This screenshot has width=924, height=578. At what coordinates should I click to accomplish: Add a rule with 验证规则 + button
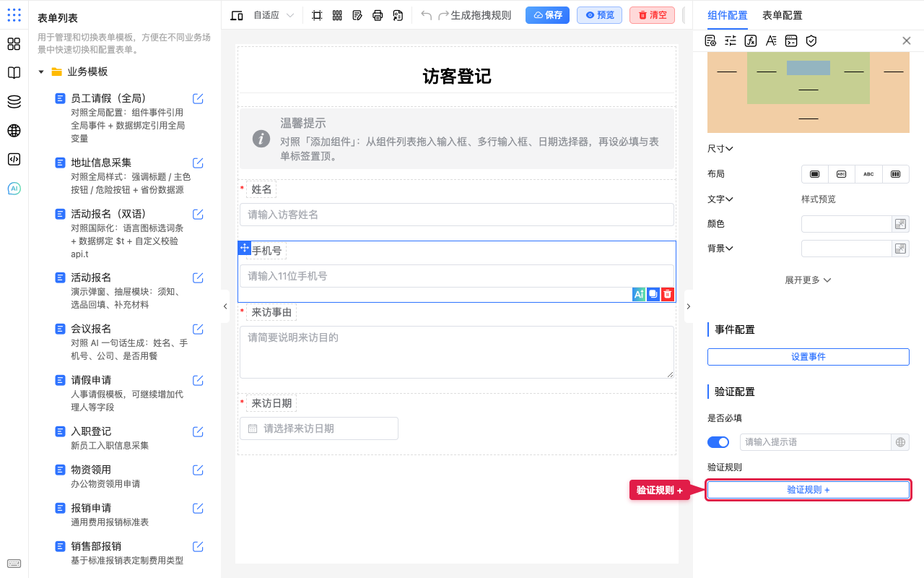pyautogui.click(x=808, y=490)
